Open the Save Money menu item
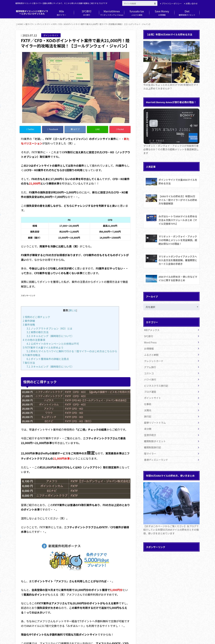215x644 pixels. pos(162,13)
